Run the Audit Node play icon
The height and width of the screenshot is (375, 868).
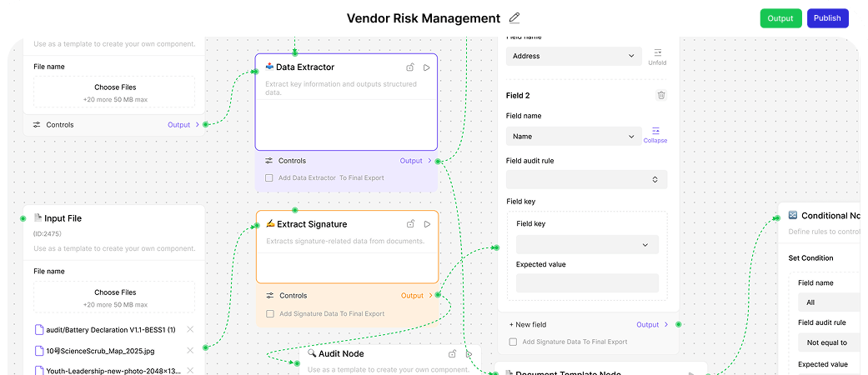click(x=469, y=354)
